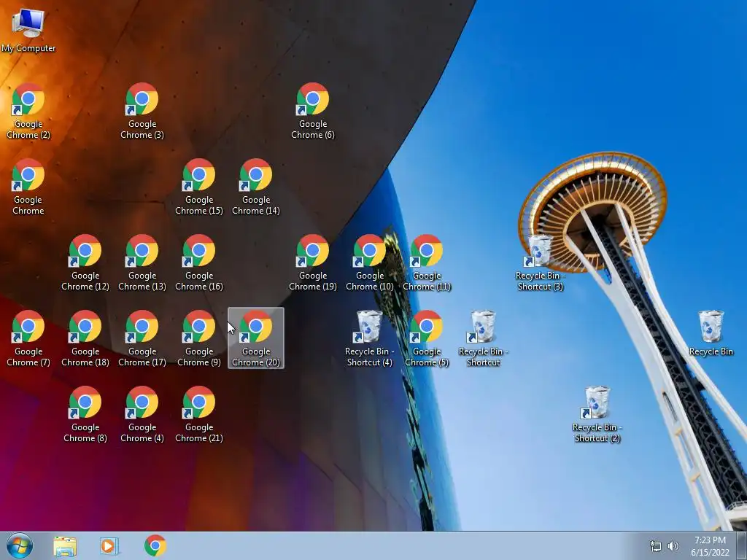Open the network status tray icon
The image size is (747, 560).
[656, 546]
